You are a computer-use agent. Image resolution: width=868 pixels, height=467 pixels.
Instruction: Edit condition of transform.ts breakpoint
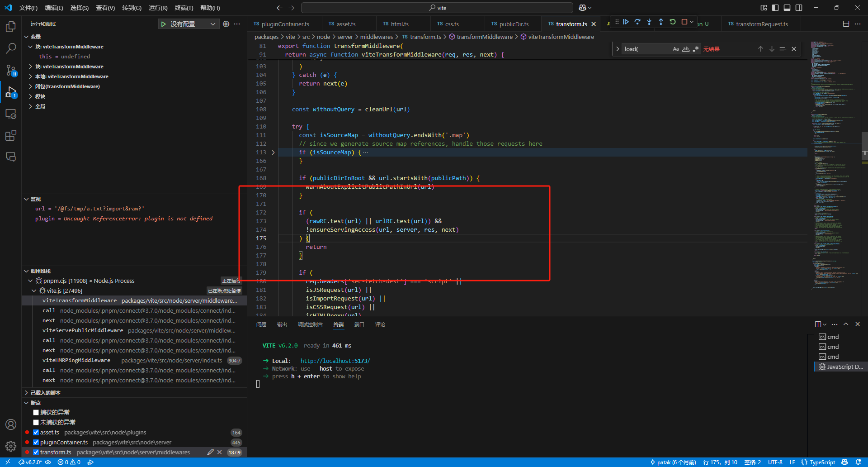210,452
